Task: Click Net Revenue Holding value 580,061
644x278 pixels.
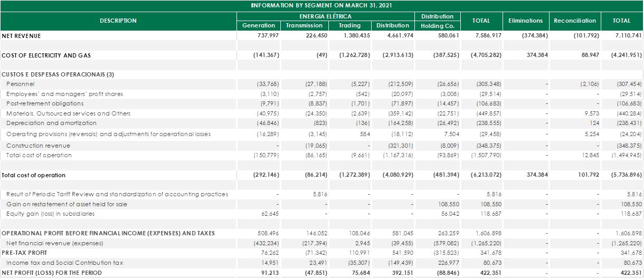Action: tap(448, 36)
